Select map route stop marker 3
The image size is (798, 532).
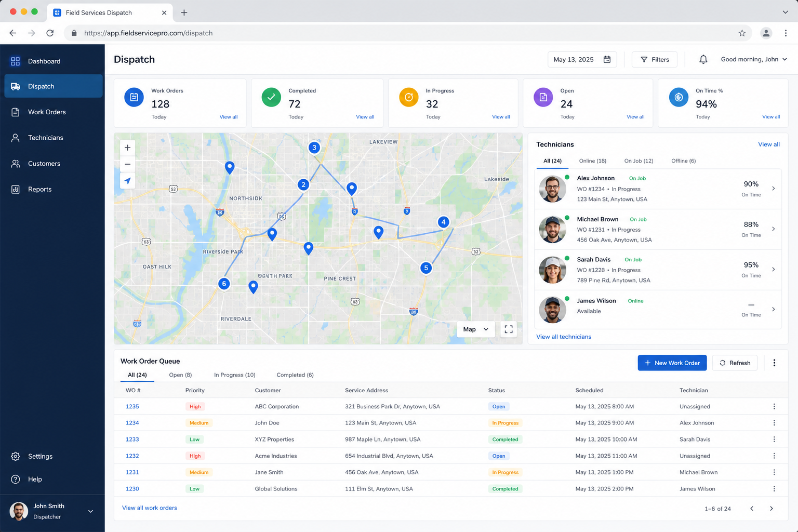tap(314, 148)
